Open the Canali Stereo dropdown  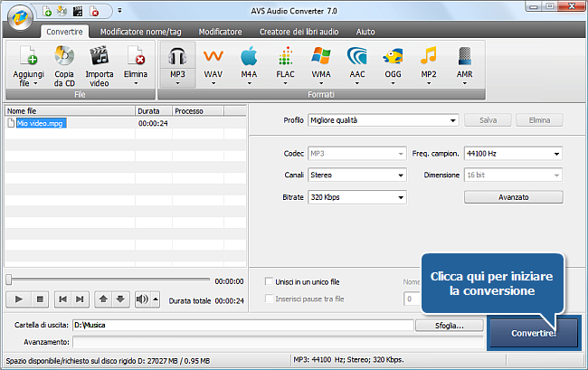tap(356, 175)
